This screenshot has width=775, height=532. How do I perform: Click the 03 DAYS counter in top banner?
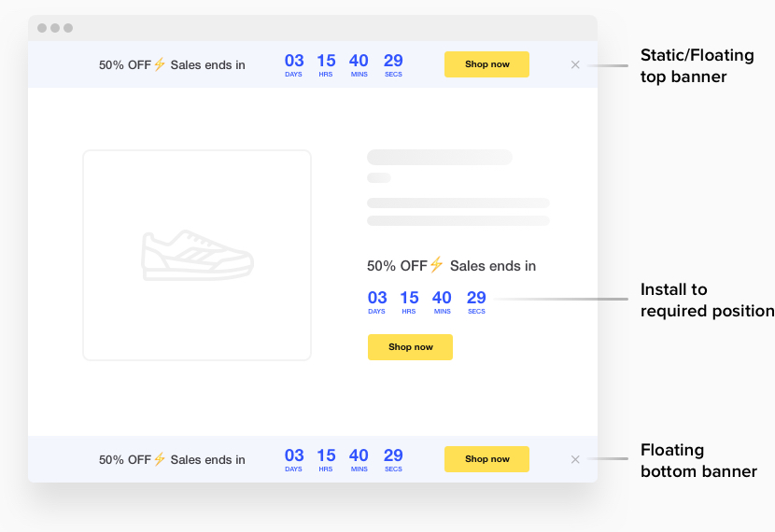coord(294,65)
